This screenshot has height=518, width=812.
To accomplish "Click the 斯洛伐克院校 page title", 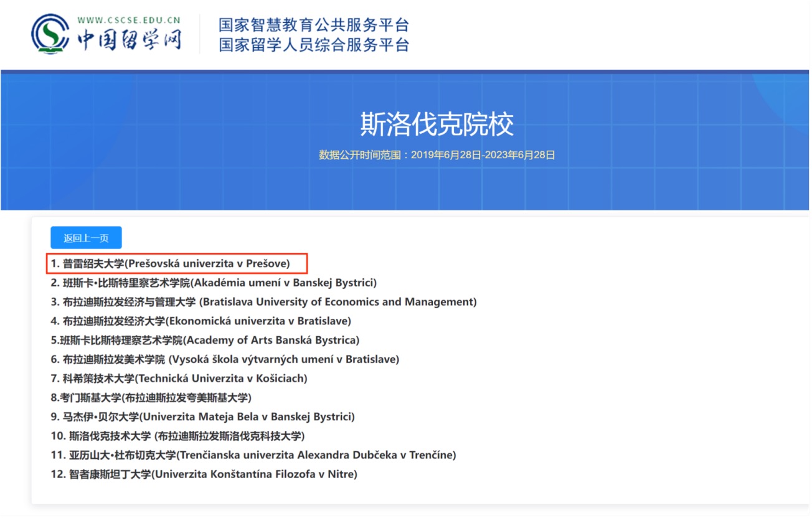I will pos(437,125).
